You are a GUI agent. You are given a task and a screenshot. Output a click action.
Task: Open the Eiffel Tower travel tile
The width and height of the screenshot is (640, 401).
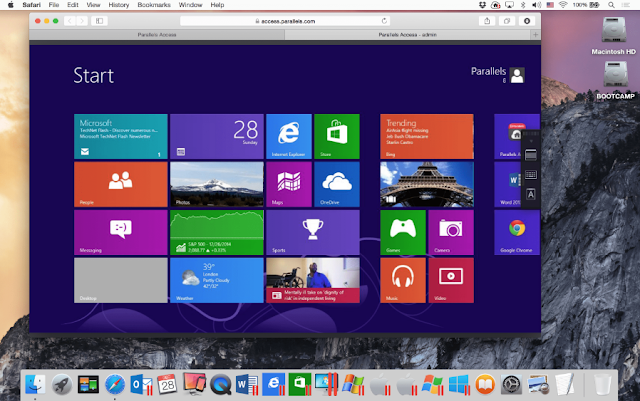pyautogui.click(x=427, y=184)
